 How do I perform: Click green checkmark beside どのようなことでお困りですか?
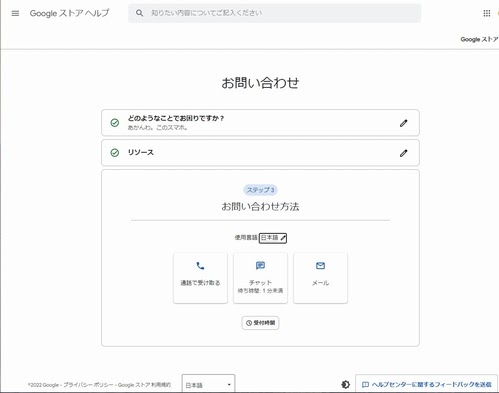(115, 123)
